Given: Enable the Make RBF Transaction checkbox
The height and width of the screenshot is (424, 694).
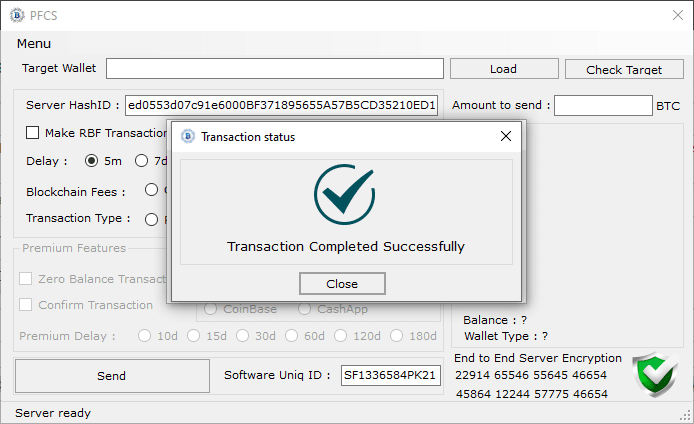Looking at the screenshot, I should (33, 133).
